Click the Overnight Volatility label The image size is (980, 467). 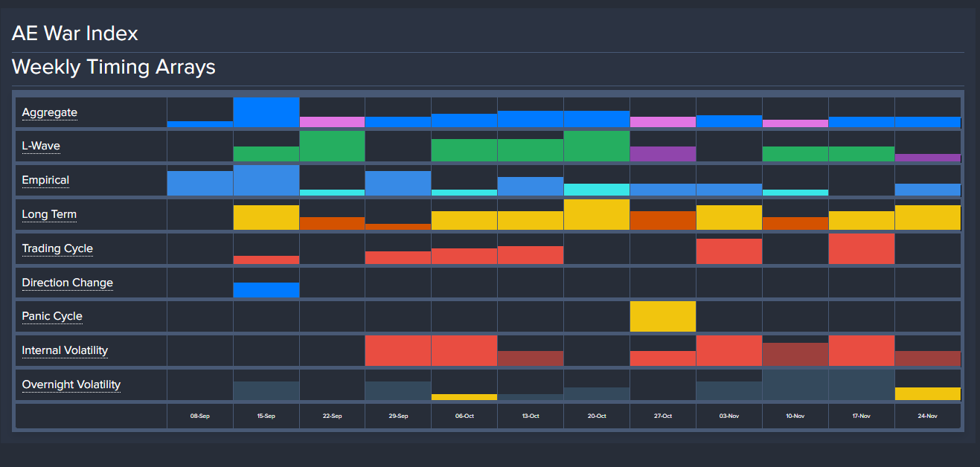pyautogui.click(x=71, y=384)
